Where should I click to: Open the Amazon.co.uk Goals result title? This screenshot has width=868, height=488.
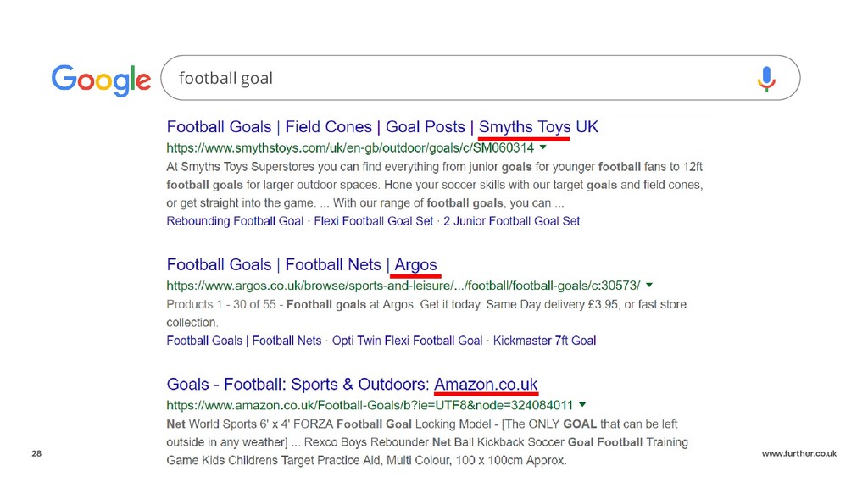pyautogui.click(x=352, y=384)
